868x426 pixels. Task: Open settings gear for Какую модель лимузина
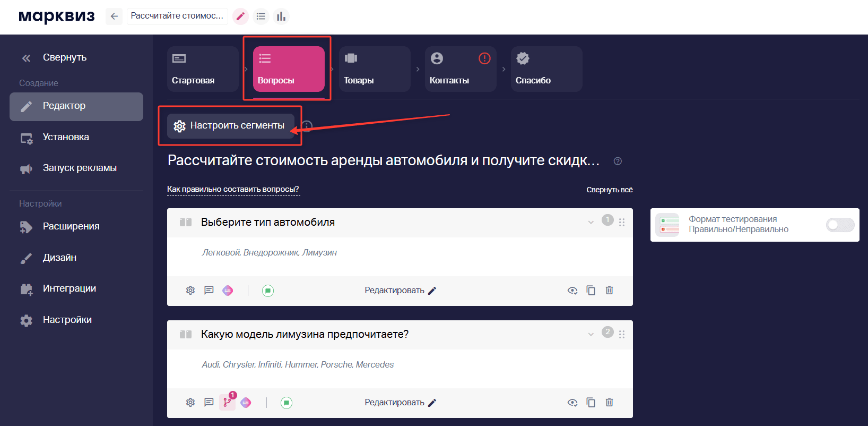190,403
